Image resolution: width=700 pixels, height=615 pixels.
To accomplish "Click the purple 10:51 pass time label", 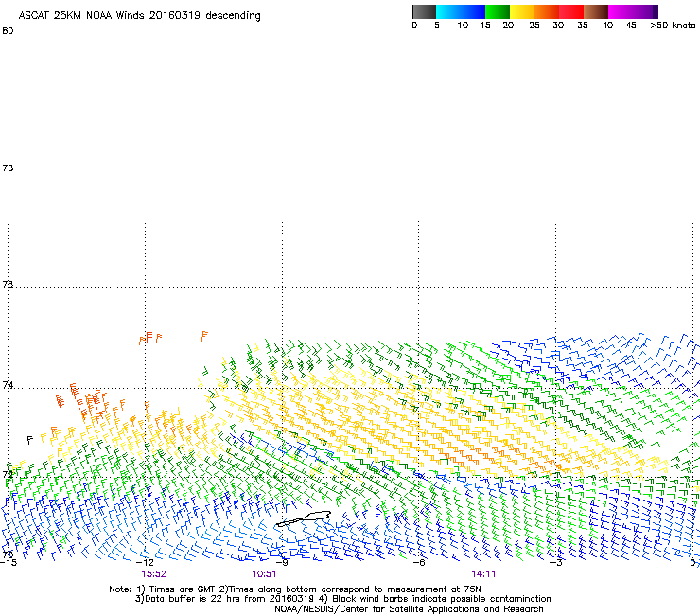I will pyautogui.click(x=264, y=574).
